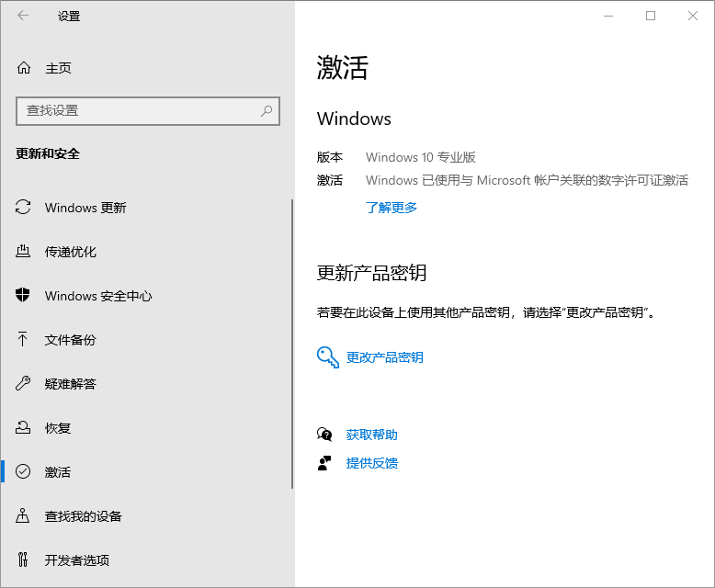The width and height of the screenshot is (715, 588).
Task: Click the shield icon for Windows 安全中心
Action: tap(23, 295)
